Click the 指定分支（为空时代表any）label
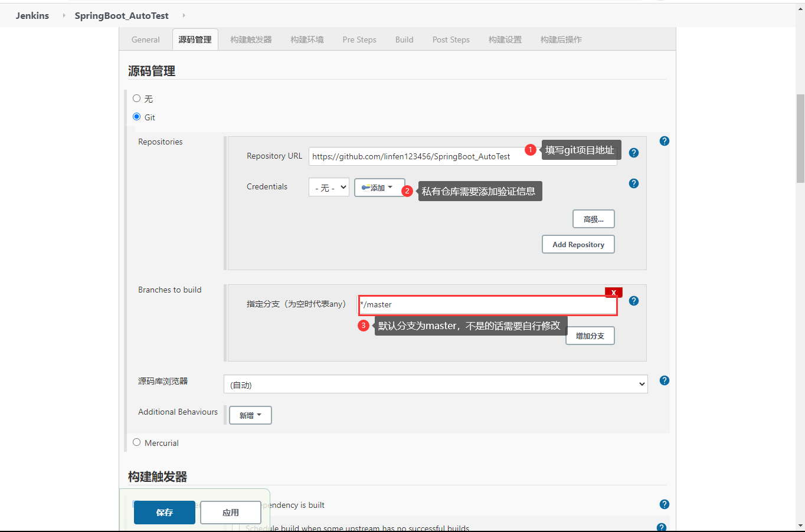The width and height of the screenshot is (805, 532). point(296,304)
